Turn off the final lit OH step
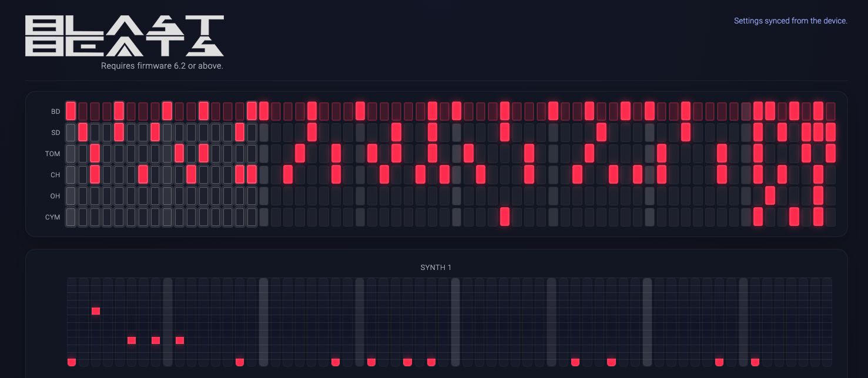The height and width of the screenshot is (378, 868). (x=818, y=195)
